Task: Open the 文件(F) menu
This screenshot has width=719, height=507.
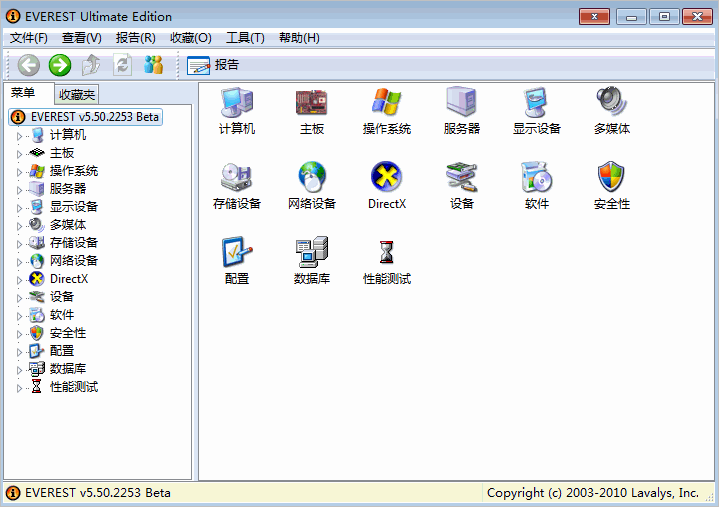Action: point(29,38)
